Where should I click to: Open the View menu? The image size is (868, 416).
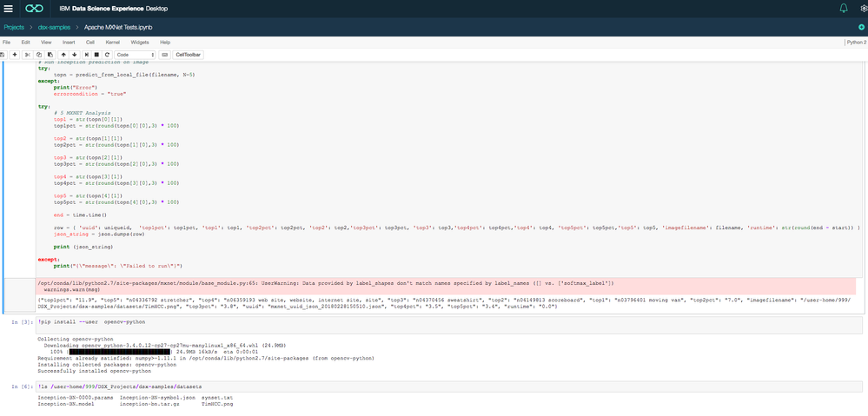[x=46, y=42]
